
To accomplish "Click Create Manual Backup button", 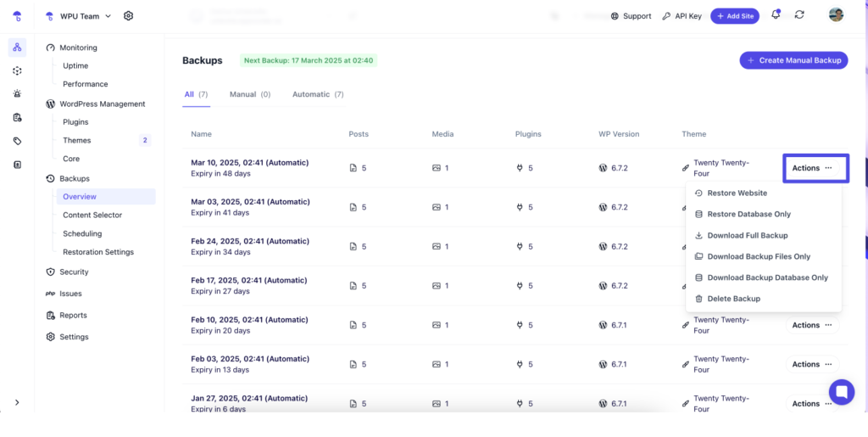I will (793, 60).
